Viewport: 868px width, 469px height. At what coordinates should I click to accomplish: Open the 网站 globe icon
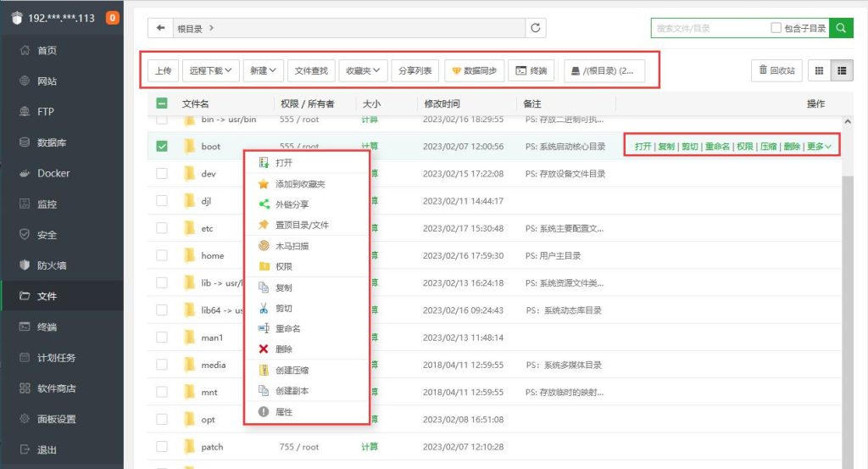(25, 81)
